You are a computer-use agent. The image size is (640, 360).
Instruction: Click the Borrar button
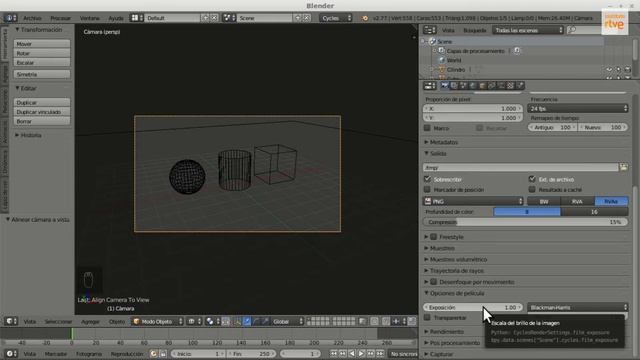(x=42, y=121)
